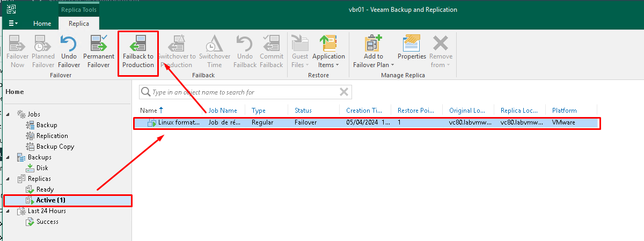This screenshot has width=644, height=241.
Task: Click the magnifier search icon
Action: [145, 92]
